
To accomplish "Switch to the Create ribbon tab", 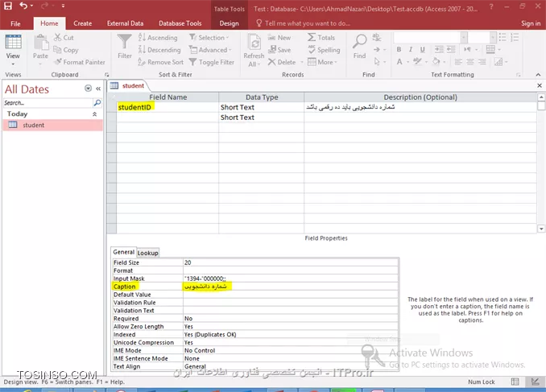I will pos(82,23).
